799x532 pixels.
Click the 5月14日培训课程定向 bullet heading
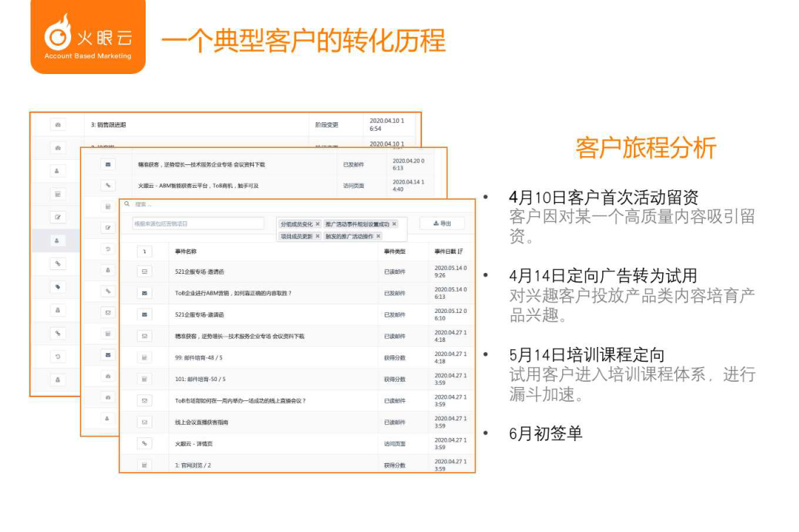point(587,354)
